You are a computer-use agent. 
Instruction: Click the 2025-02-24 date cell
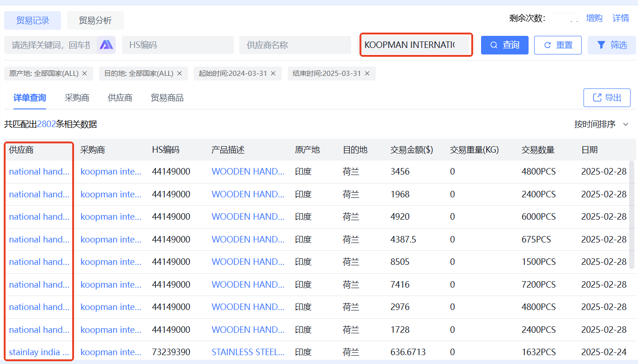click(604, 352)
